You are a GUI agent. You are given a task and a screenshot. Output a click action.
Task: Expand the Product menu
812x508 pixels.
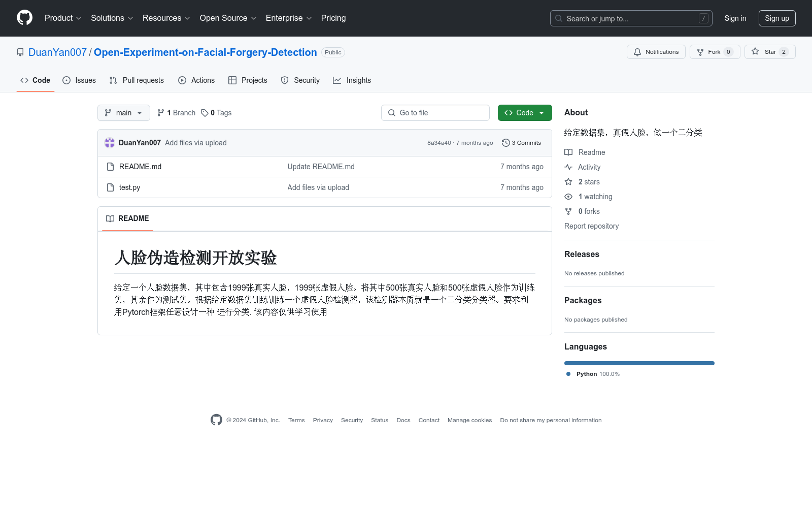pyautogui.click(x=63, y=18)
